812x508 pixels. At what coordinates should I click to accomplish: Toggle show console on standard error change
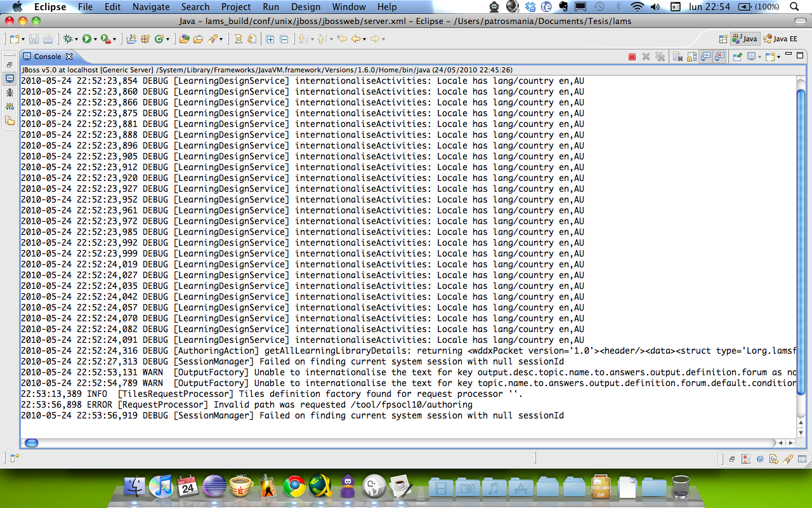click(x=719, y=57)
